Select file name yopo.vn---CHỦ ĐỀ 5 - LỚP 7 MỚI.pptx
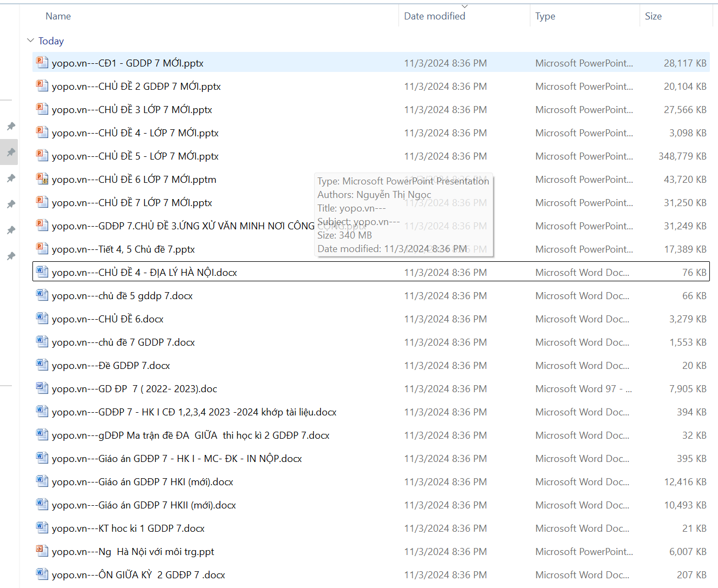Screen dimensions: 718x588 (x=135, y=156)
